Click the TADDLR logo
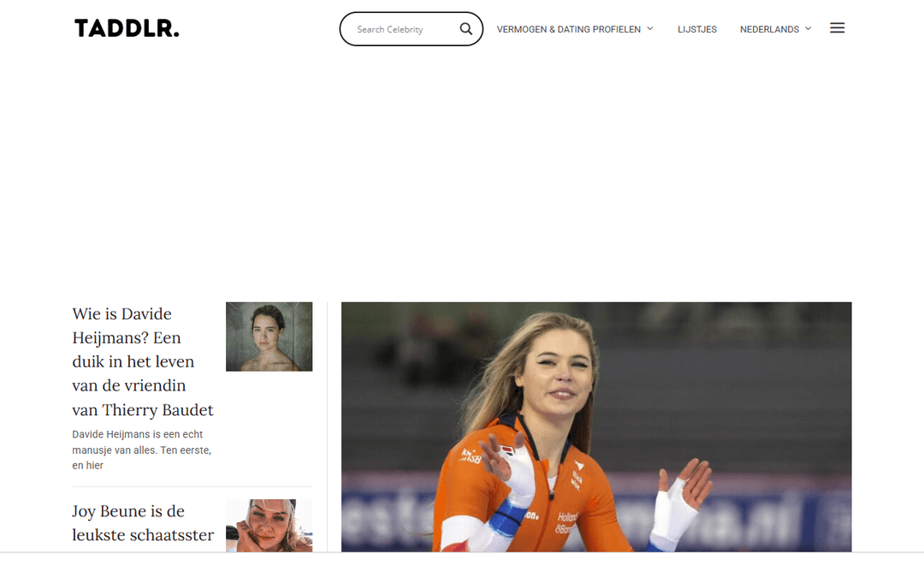 tap(127, 28)
